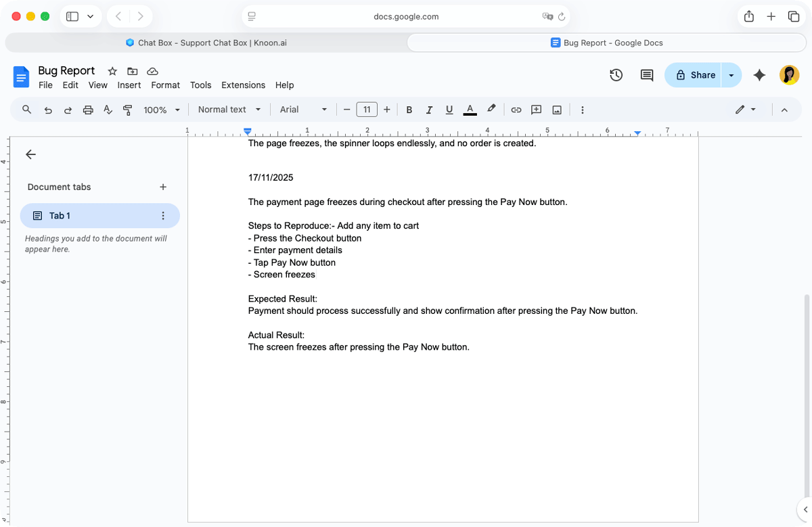Open Gemini with the spark icon
This screenshot has width=812, height=527.
click(x=759, y=75)
